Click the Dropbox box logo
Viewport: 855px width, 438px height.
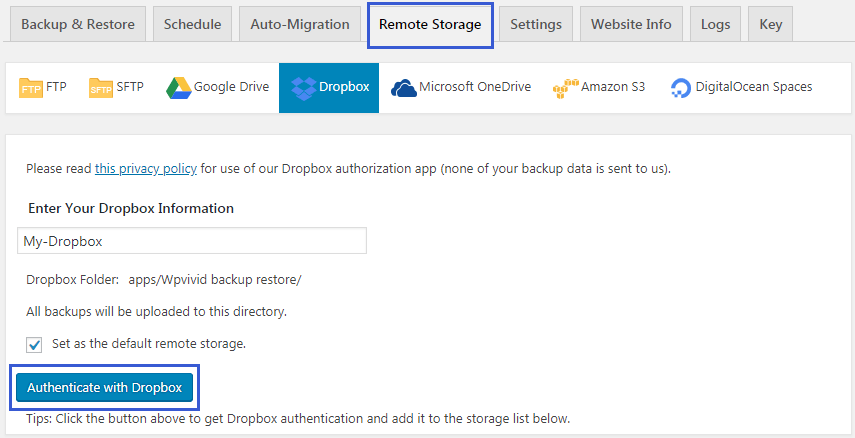pyautogui.click(x=304, y=88)
